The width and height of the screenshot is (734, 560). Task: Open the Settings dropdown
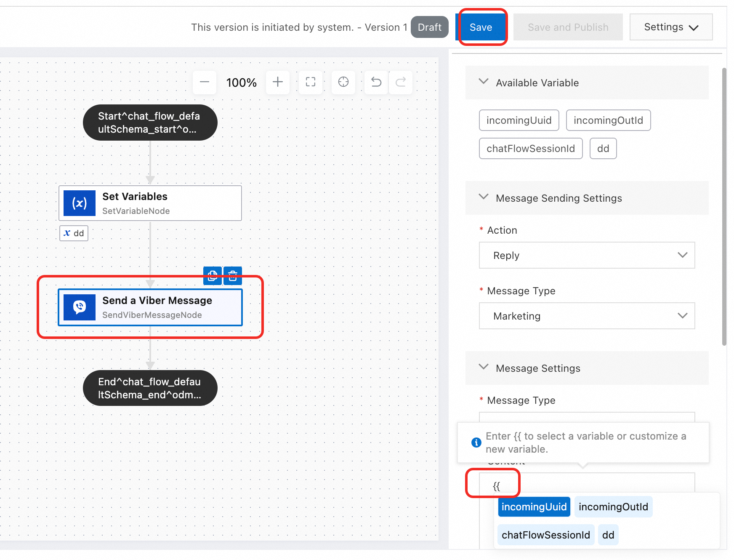pyautogui.click(x=671, y=27)
